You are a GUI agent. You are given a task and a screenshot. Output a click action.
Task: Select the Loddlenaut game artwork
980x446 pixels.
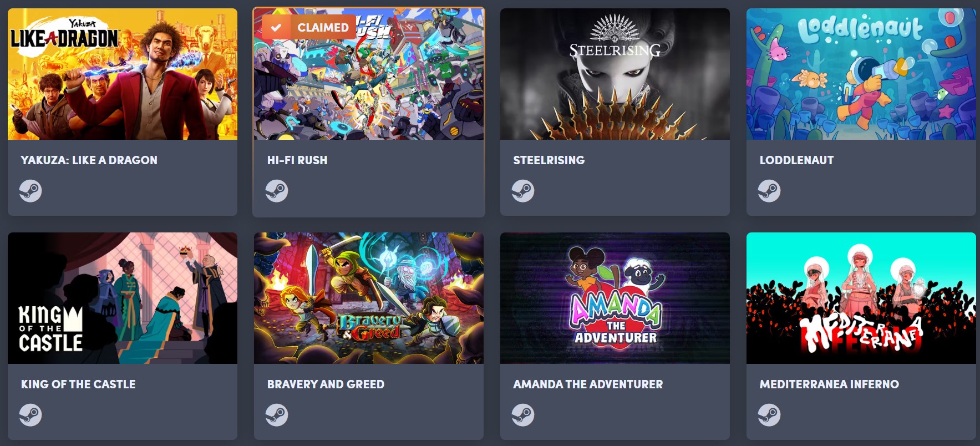[x=861, y=74]
